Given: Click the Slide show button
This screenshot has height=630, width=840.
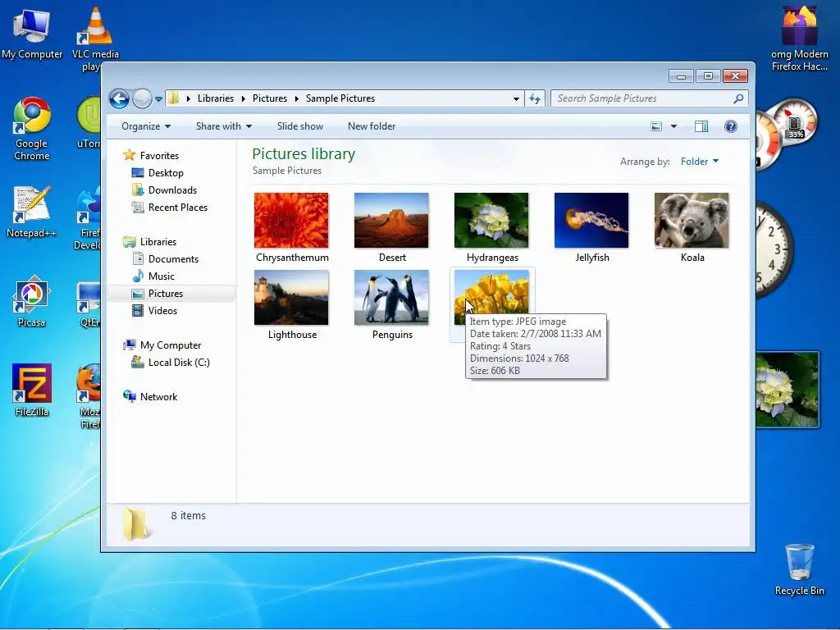Looking at the screenshot, I should pos(300,126).
